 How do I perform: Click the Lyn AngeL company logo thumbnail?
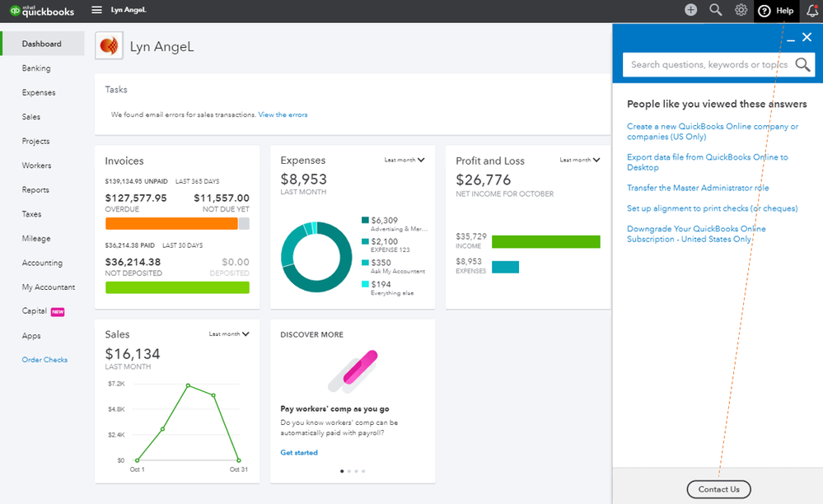pyautogui.click(x=110, y=45)
